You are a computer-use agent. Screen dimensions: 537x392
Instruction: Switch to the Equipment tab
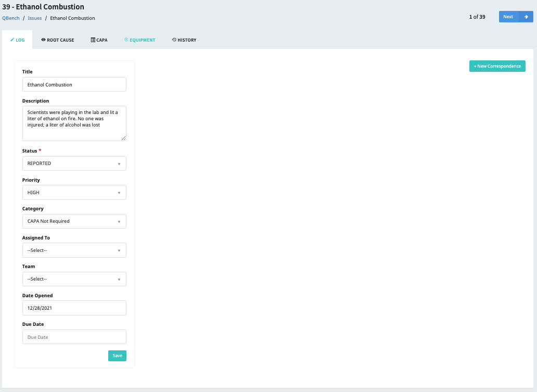click(x=139, y=40)
